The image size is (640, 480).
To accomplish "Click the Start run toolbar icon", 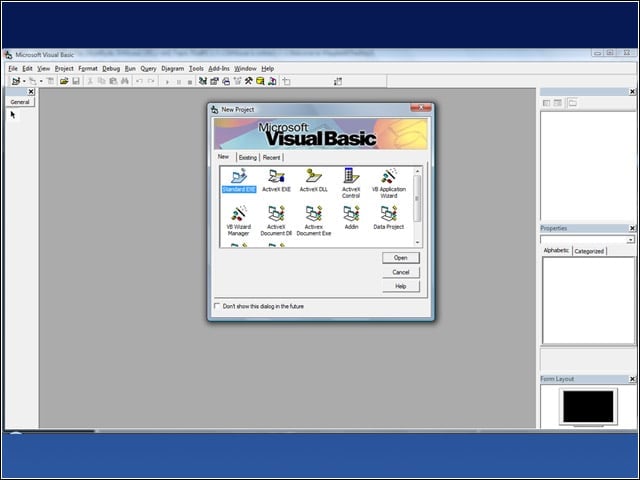I will tap(167, 82).
